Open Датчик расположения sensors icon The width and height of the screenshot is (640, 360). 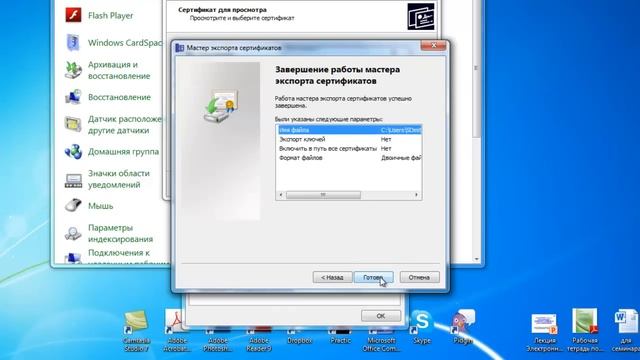pos(73,124)
